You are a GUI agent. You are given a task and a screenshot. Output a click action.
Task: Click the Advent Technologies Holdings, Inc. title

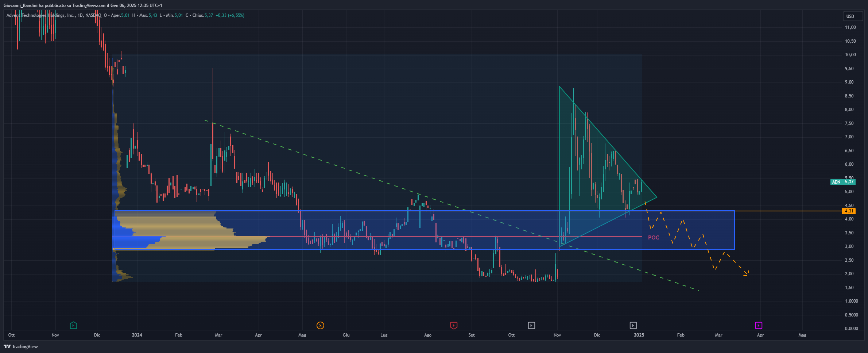tap(41, 15)
